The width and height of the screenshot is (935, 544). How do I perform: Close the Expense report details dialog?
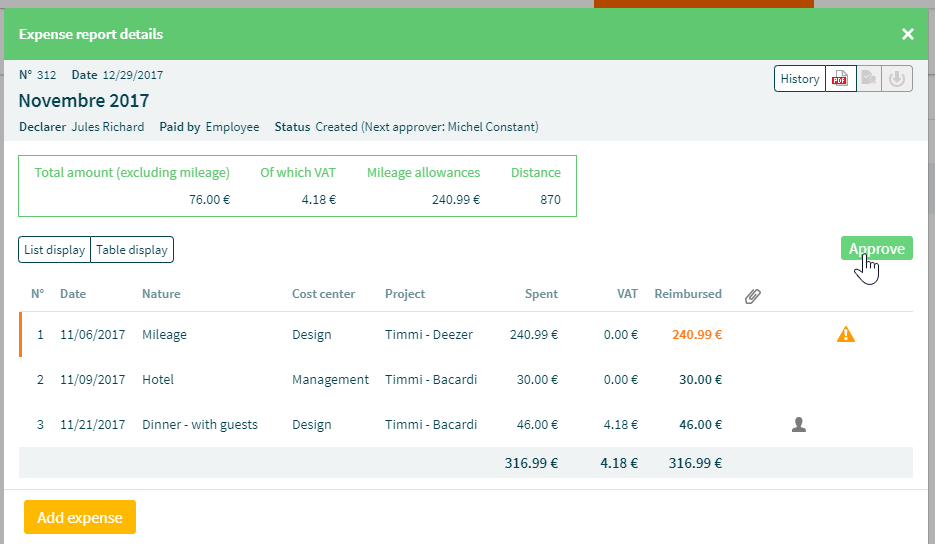(908, 35)
